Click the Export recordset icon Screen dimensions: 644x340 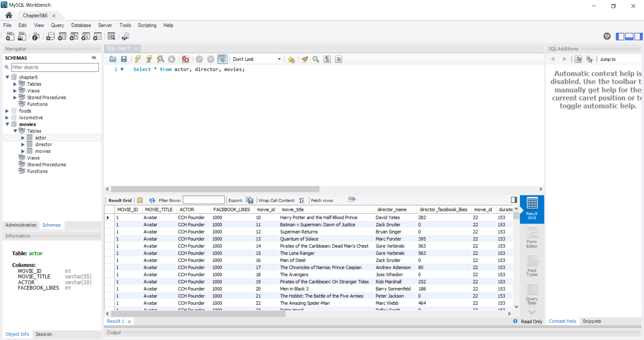249,200
